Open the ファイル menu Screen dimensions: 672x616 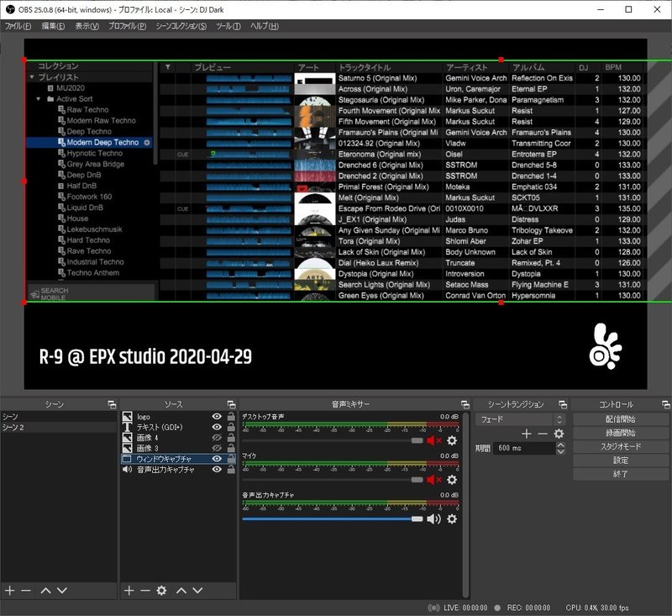[x=18, y=26]
